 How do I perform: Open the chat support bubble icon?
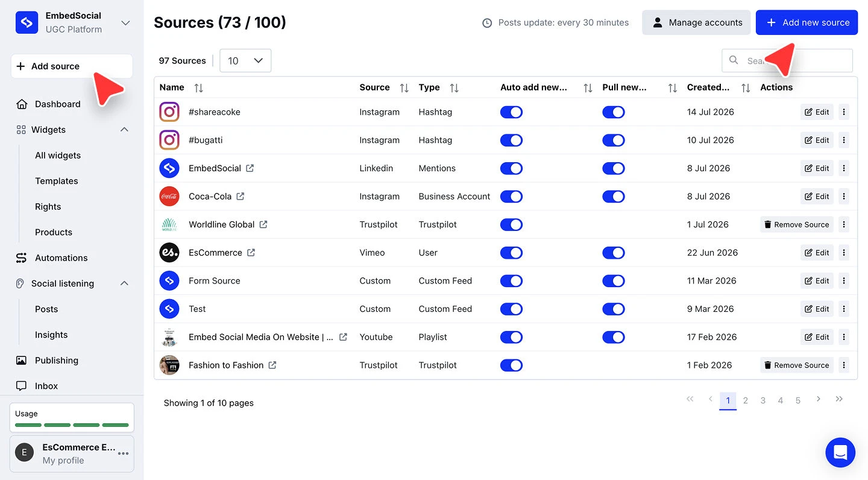click(840, 452)
